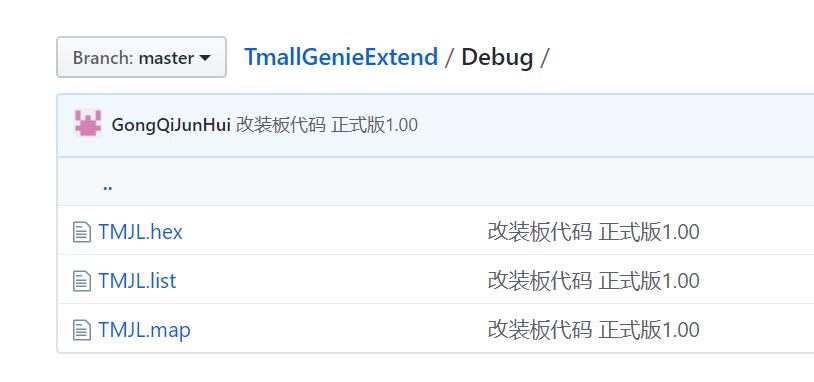The width and height of the screenshot is (814, 382).
Task: Open commit message for TMJL.map row
Action: [x=593, y=330]
